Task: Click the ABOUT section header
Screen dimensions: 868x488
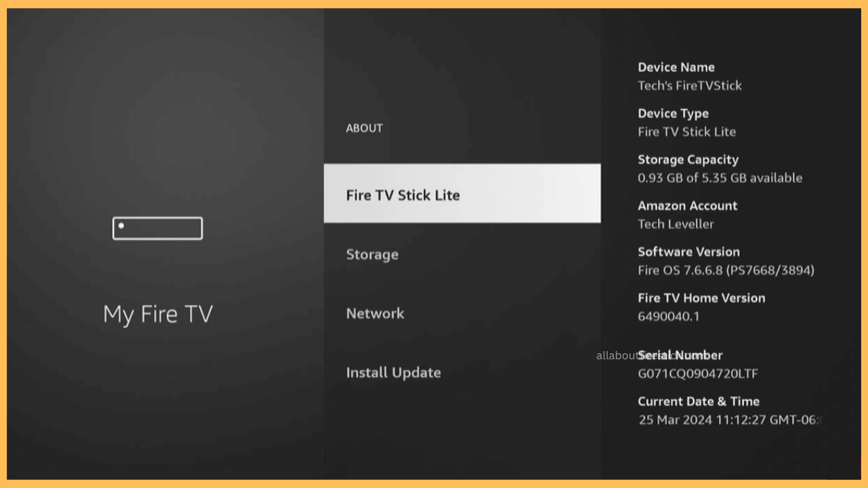Action: click(364, 128)
